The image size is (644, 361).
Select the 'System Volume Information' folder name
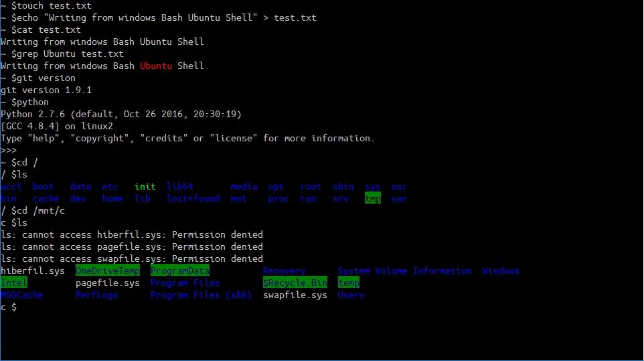404,271
